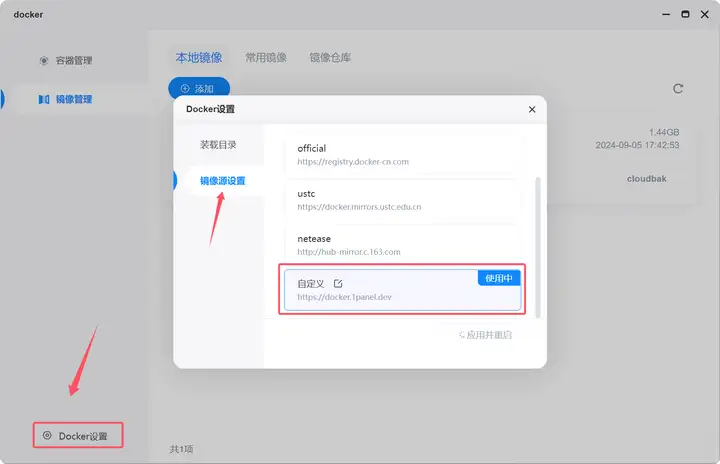The width and height of the screenshot is (720, 464).
Task: Open Docker设置 at the bottom left
Action: pyautogui.click(x=78, y=436)
